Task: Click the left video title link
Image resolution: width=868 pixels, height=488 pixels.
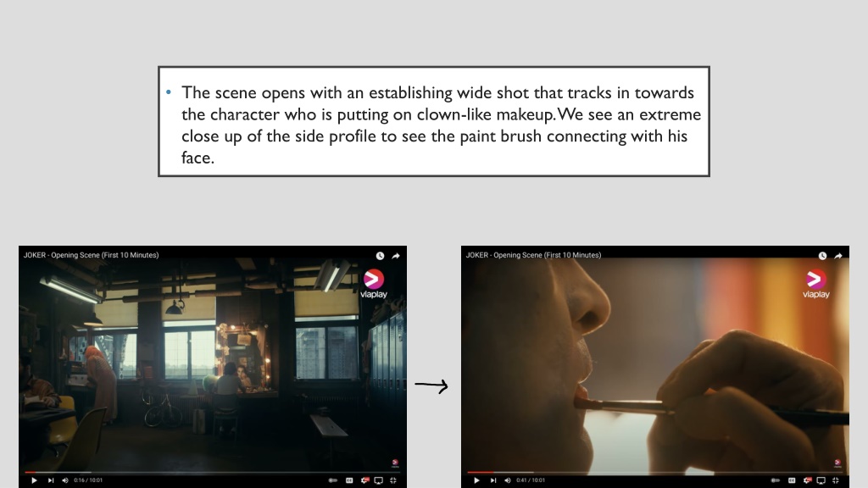Action: click(x=91, y=255)
